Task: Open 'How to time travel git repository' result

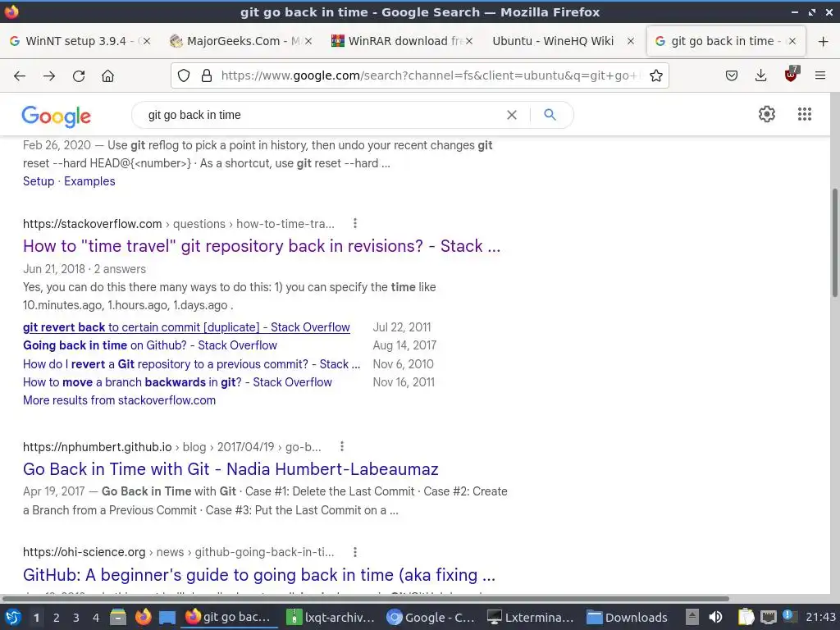Action: (262, 246)
